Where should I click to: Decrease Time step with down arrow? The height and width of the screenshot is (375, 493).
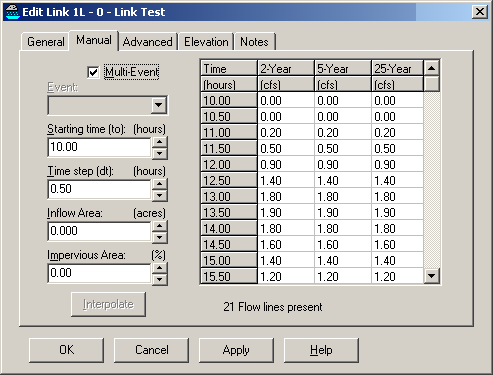[x=160, y=195]
